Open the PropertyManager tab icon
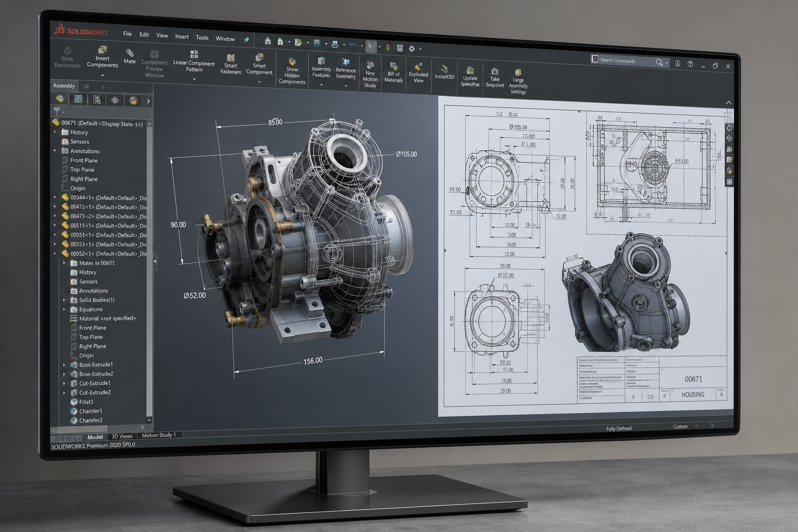 (x=78, y=99)
